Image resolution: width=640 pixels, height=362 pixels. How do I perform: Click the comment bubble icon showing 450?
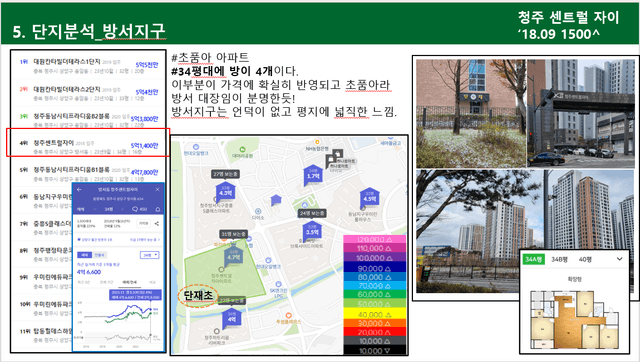click(x=139, y=209)
